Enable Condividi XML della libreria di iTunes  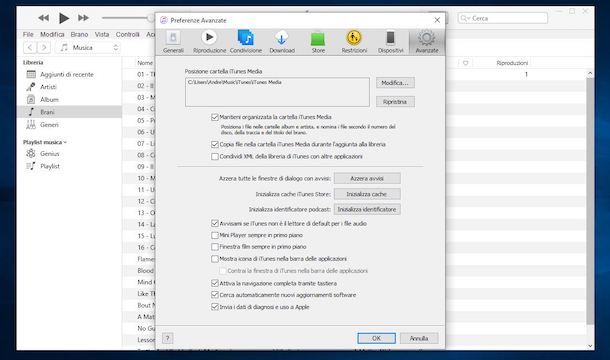(x=215, y=156)
